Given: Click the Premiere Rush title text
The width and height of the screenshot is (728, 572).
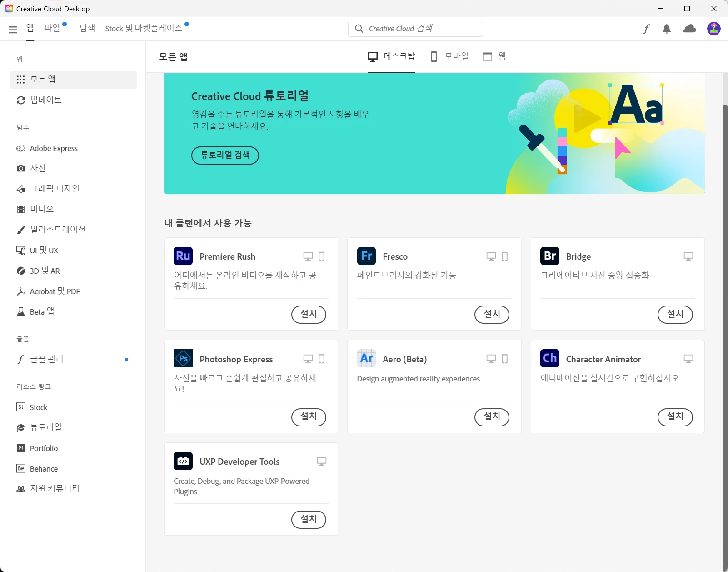Looking at the screenshot, I should [227, 256].
